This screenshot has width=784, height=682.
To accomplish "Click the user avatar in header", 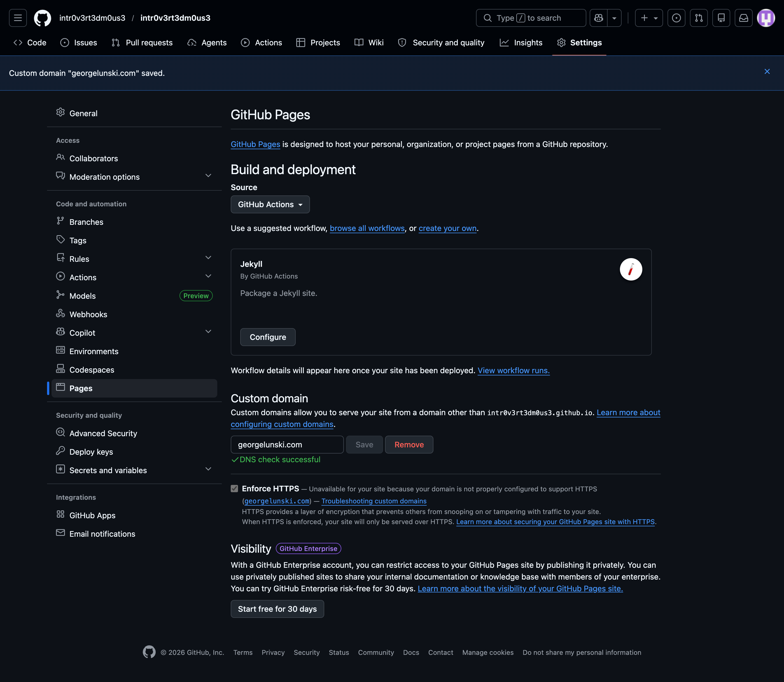I will pyautogui.click(x=766, y=18).
